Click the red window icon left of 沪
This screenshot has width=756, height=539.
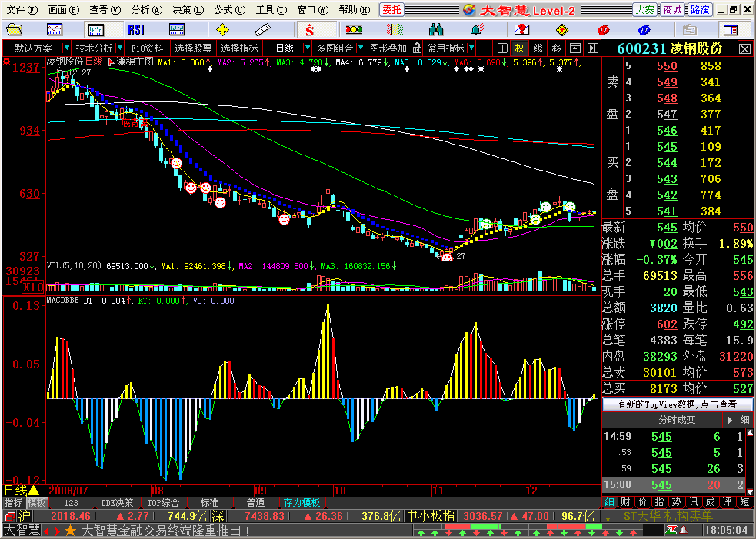[10, 517]
